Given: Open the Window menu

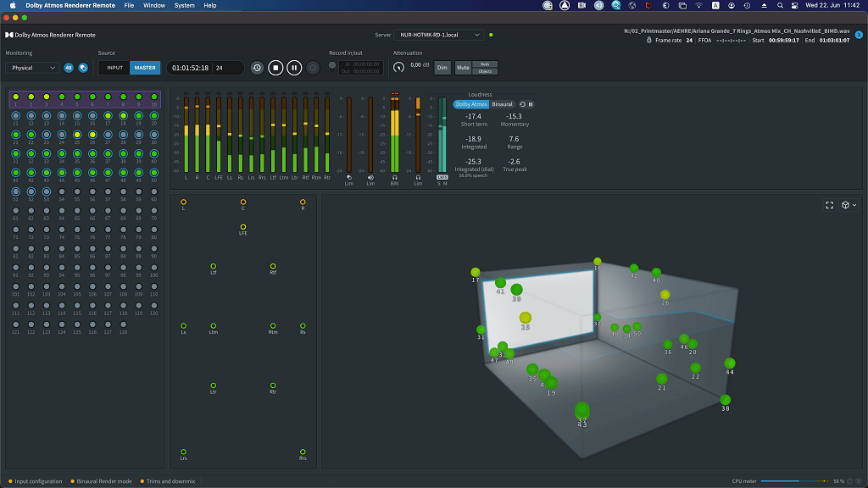Looking at the screenshot, I should (154, 6).
